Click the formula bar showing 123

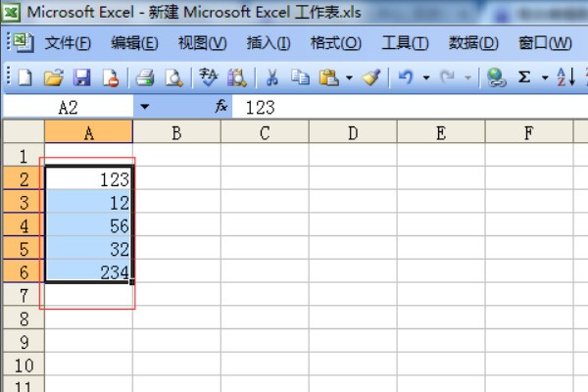pyautogui.click(x=392, y=107)
